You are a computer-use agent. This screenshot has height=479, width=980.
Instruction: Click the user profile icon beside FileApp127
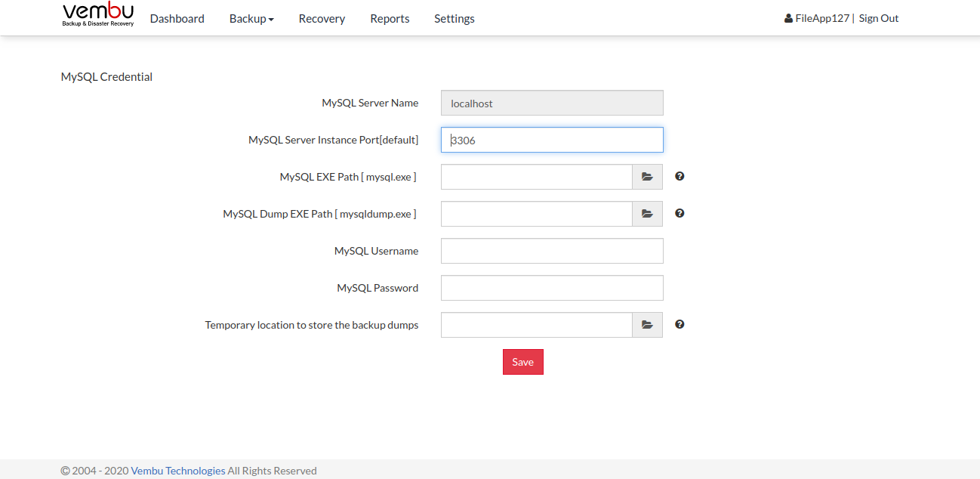[788, 18]
